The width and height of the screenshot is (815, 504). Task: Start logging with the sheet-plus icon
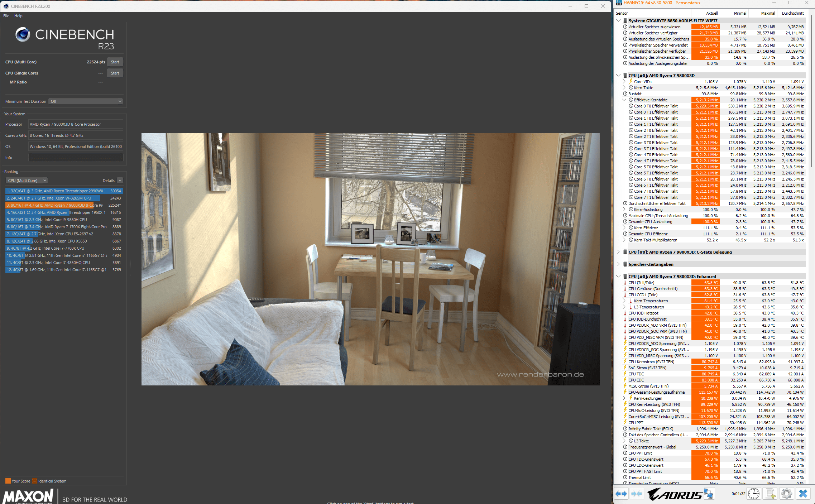tap(770, 494)
